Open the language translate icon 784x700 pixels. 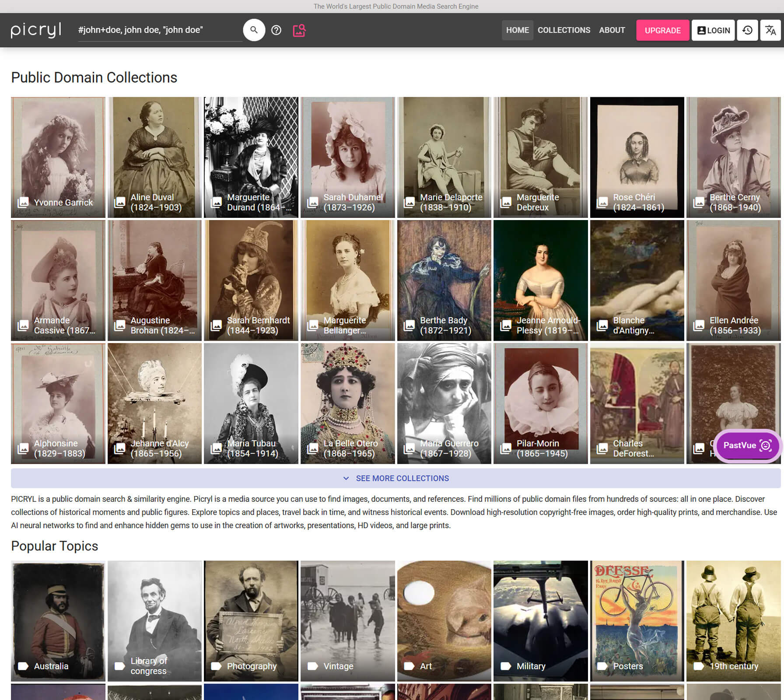[770, 30]
